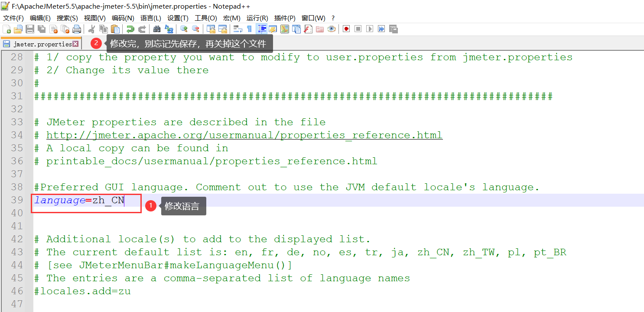
Task: Open Find with the binoculars icon
Action: pyautogui.click(x=157, y=29)
